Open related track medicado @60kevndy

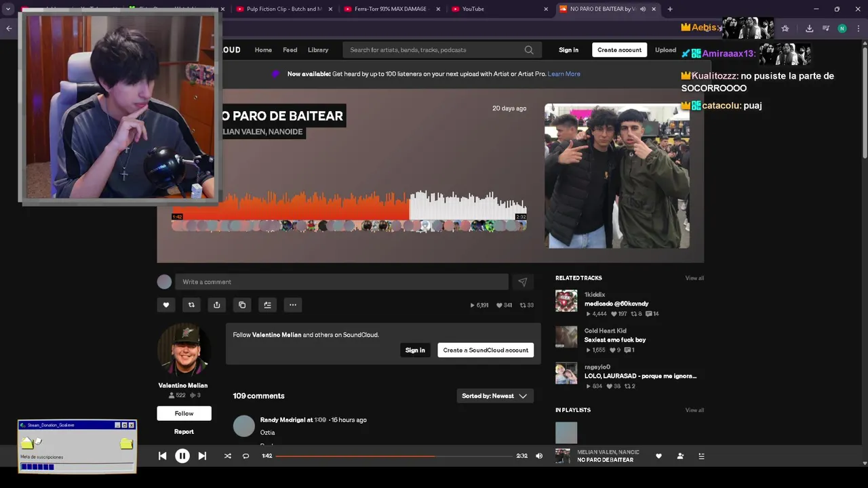tap(616, 304)
